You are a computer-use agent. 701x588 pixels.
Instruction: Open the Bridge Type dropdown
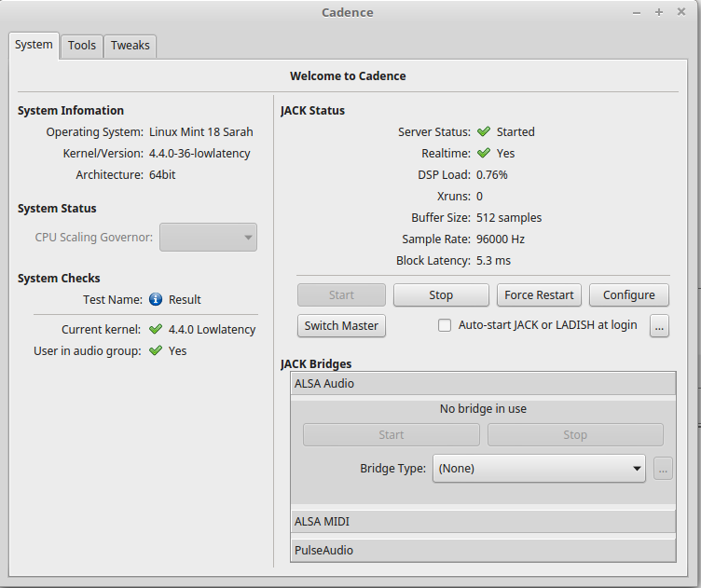tap(539, 468)
